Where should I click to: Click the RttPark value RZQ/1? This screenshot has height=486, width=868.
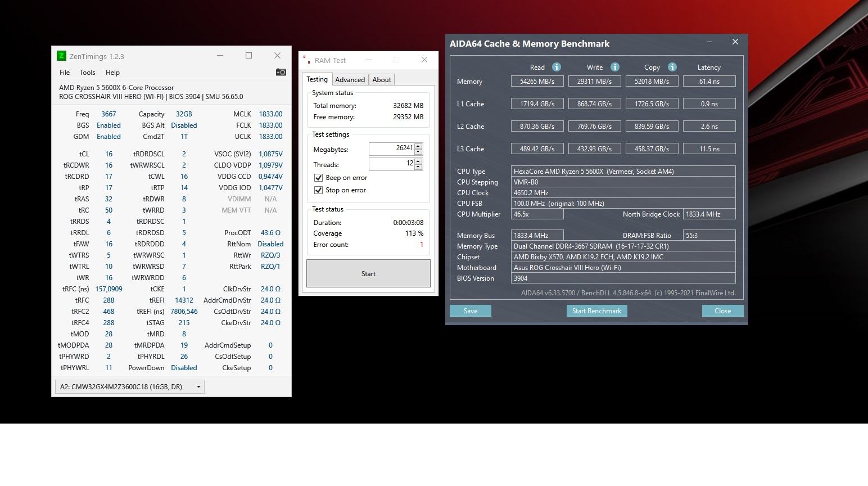click(x=270, y=267)
